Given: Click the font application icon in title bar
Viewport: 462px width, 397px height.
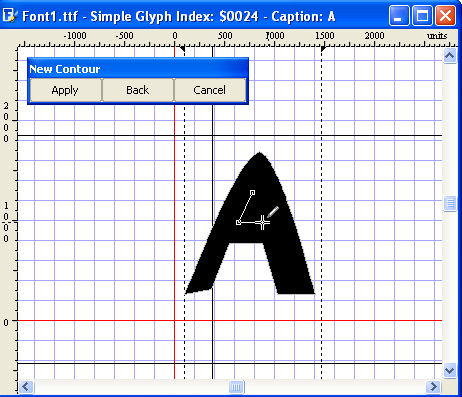Looking at the screenshot, I should coord(9,15).
